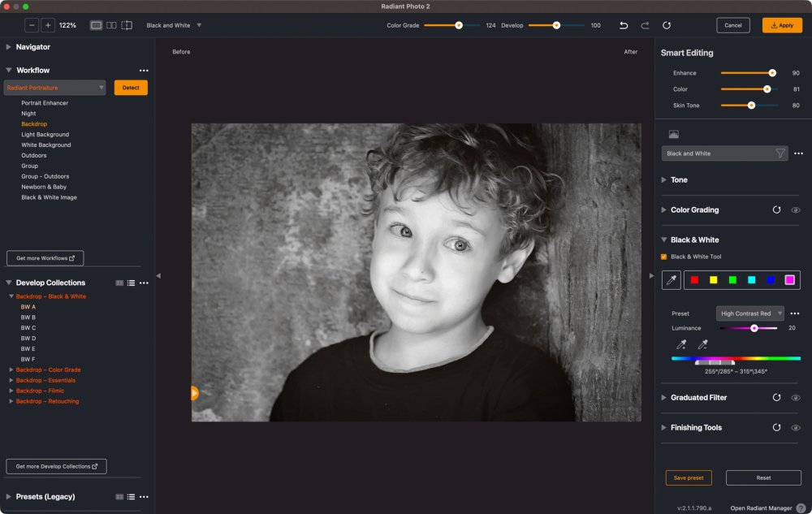
Task: Undo the last edit
Action: pos(624,25)
